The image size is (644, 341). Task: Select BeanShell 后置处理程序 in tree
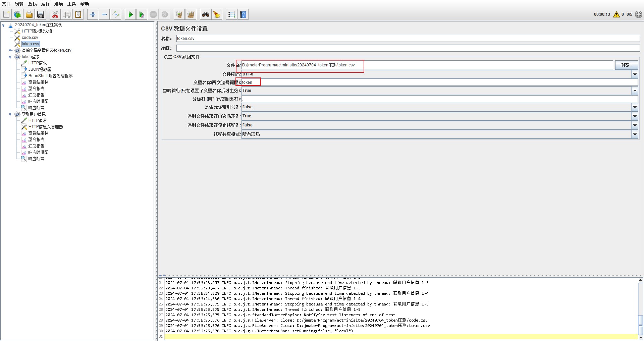pos(50,76)
